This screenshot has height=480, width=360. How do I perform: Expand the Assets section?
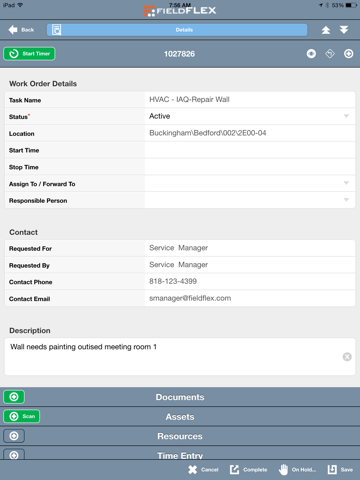click(180, 417)
